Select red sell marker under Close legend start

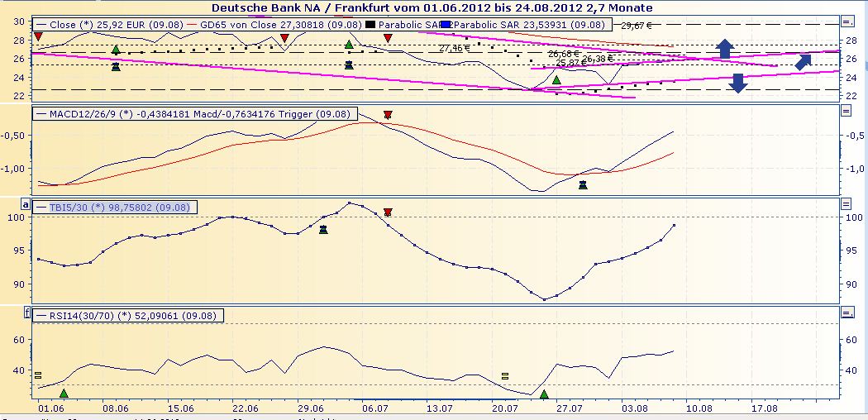coord(38,36)
